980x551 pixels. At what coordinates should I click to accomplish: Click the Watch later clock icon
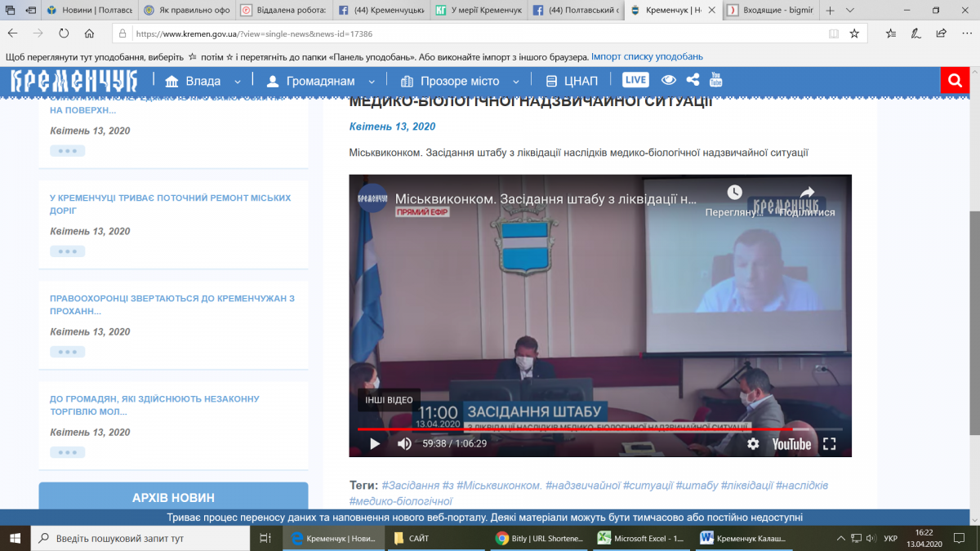pos(734,193)
